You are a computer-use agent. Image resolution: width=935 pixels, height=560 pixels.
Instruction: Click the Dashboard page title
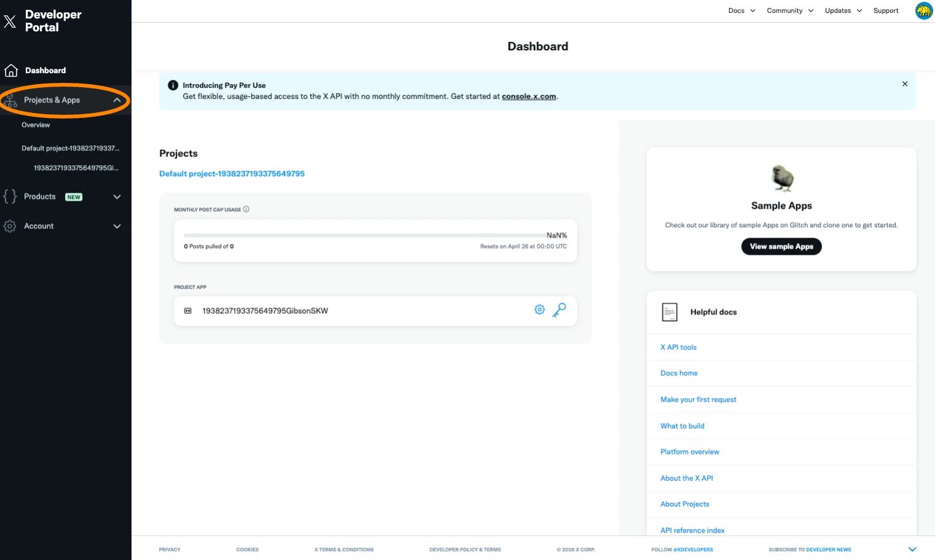[538, 47]
